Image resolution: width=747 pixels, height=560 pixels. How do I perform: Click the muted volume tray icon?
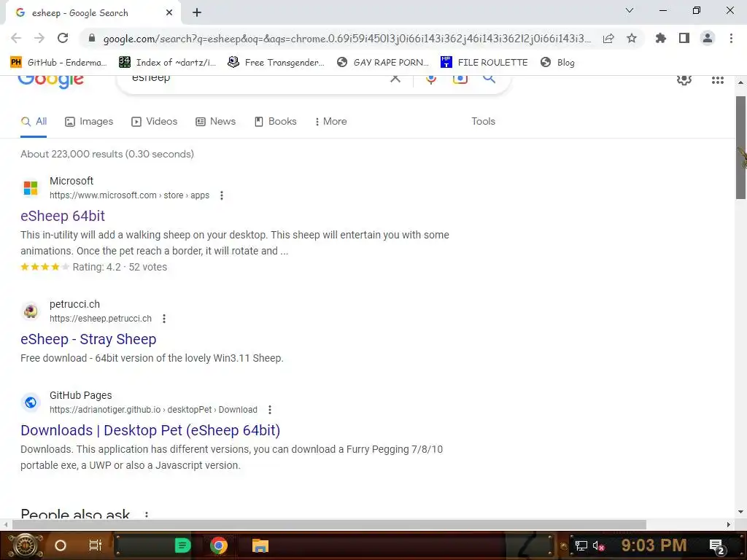(x=598, y=545)
